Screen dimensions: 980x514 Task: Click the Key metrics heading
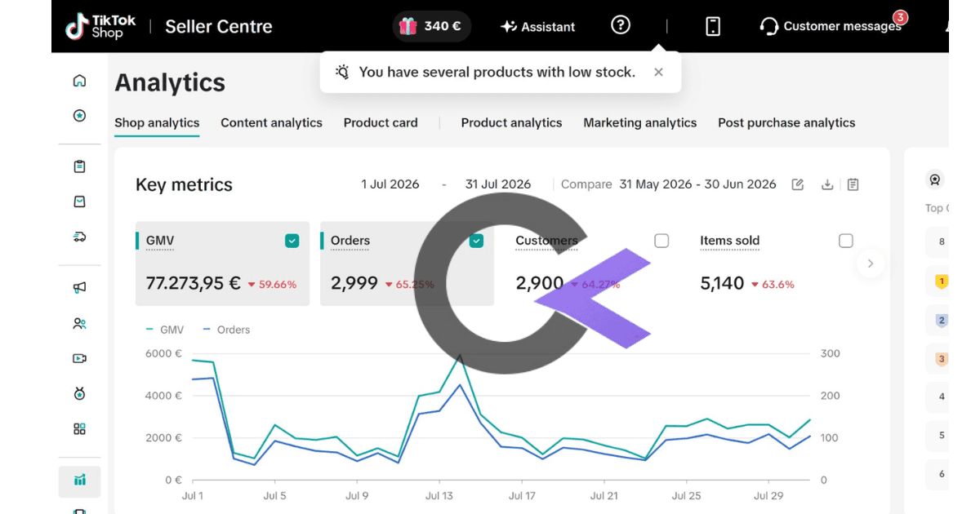(x=184, y=185)
